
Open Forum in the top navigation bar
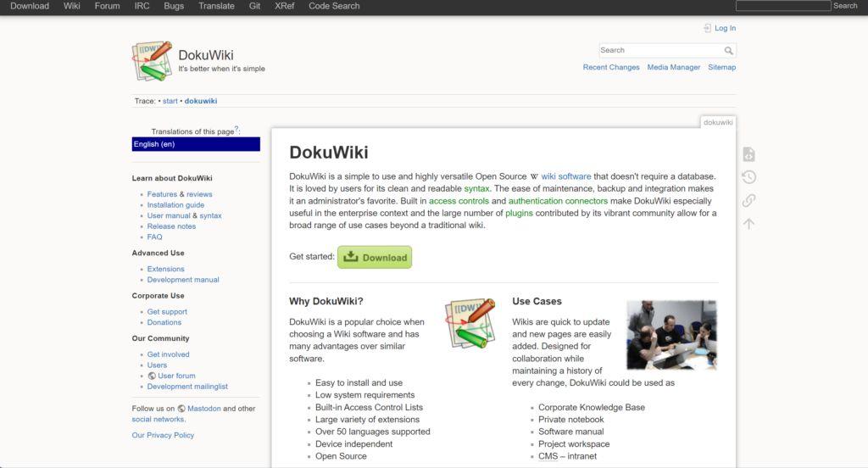point(107,6)
